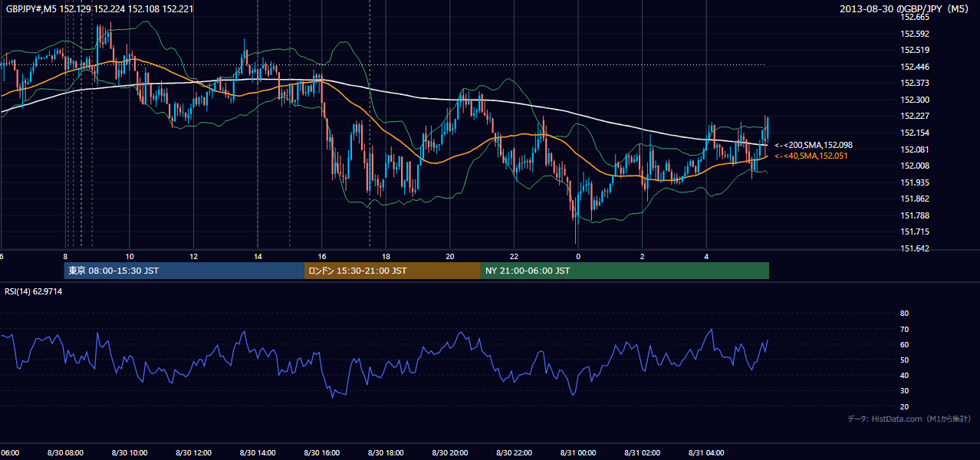The image size is (980, 460).
Task: Click the 8/30 10:00 bottom time label
Action: (129, 452)
